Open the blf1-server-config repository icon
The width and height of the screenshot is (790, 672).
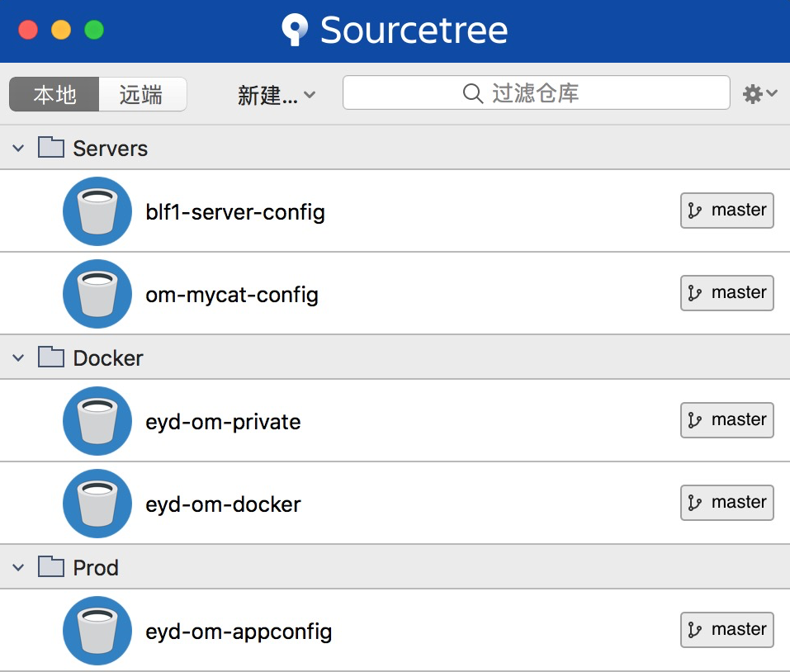(x=97, y=211)
